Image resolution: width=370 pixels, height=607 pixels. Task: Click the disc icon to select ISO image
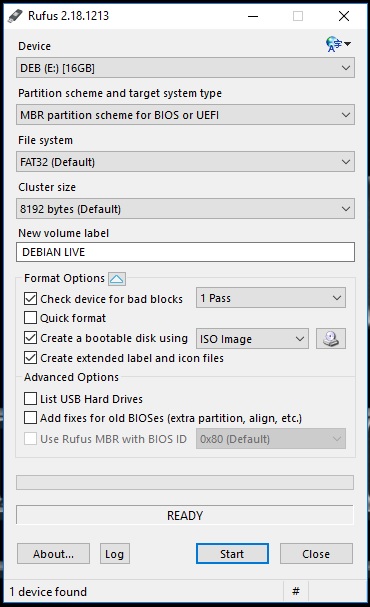pyautogui.click(x=331, y=339)
